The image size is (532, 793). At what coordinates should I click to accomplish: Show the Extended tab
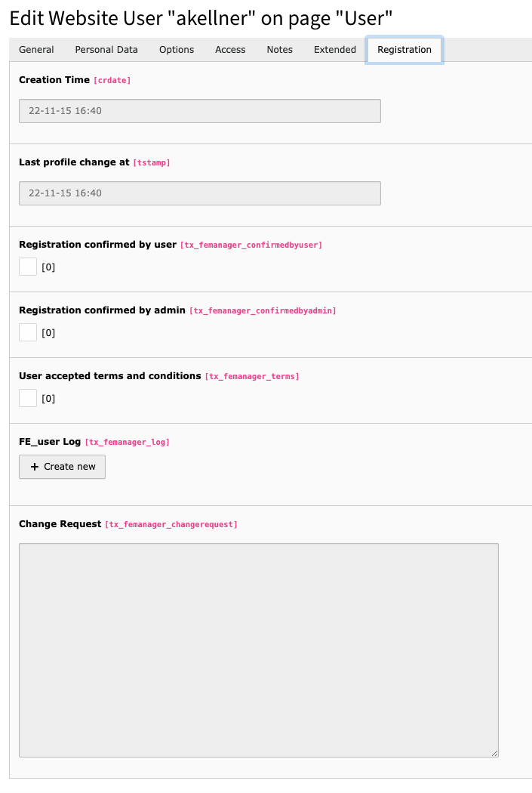coord(335,50)
